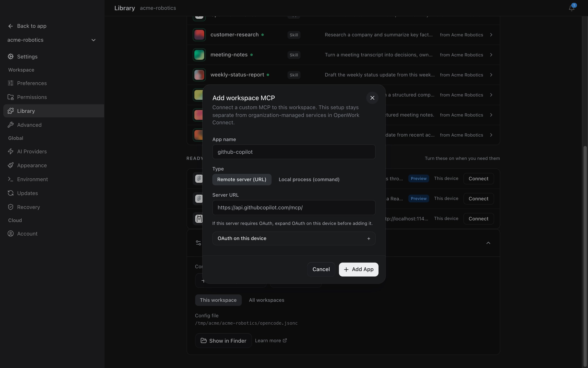Open Recovery in sidebar
This screenshot has height=368, width=588.
[x=54, y=207]
